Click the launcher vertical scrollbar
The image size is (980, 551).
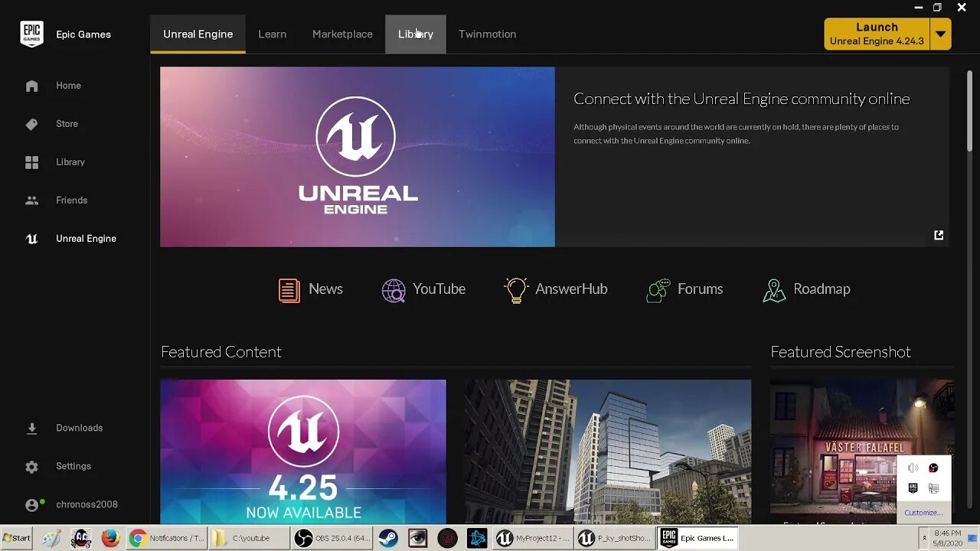click(969, 111)
